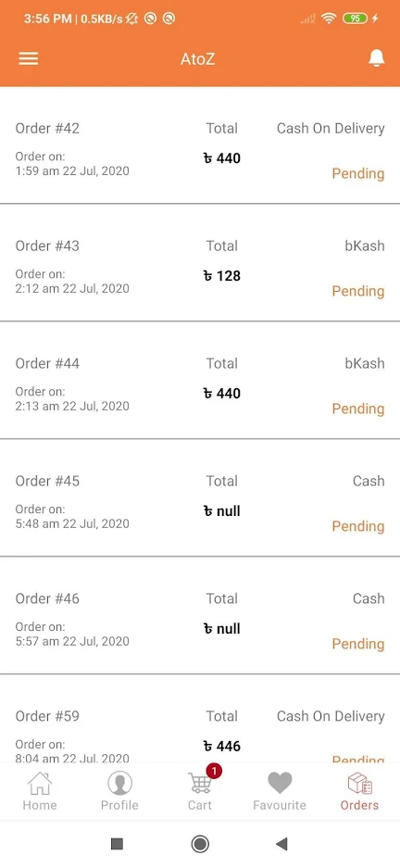Tap the AtoZ title in header

[197, 58]
